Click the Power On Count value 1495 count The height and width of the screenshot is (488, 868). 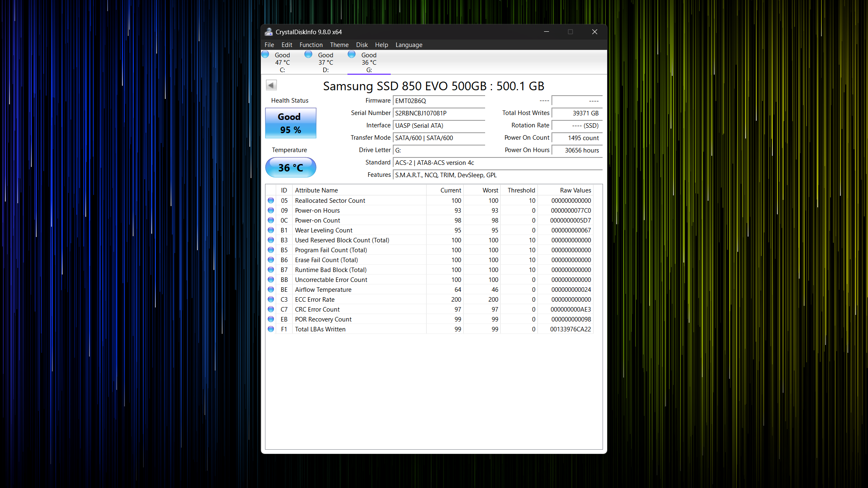tap(577, 138)
